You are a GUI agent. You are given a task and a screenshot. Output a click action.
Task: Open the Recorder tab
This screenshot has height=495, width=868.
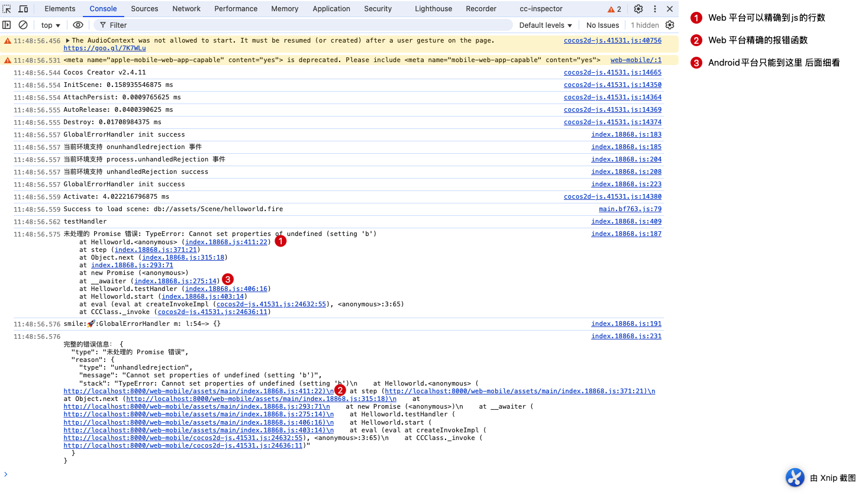pyautogui.click(x=481, y=9)
